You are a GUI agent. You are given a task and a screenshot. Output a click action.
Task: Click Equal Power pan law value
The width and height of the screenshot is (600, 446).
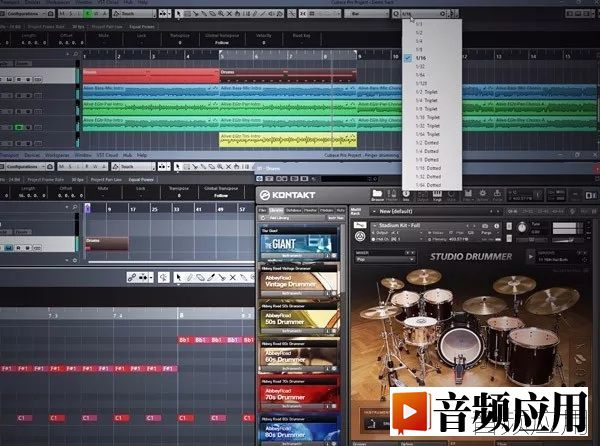tap(142, 27)
